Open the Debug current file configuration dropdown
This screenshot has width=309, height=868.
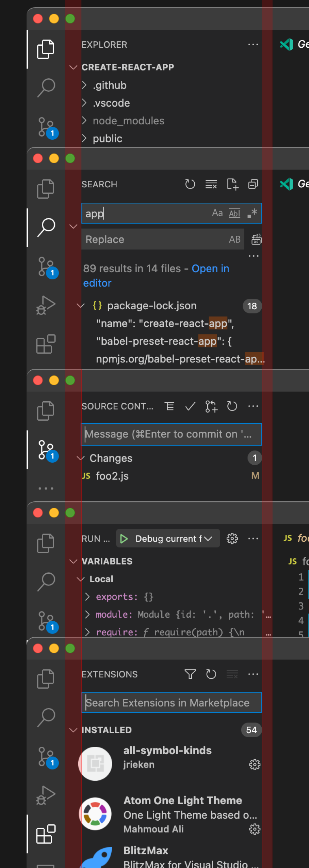[x=170, y=538]
